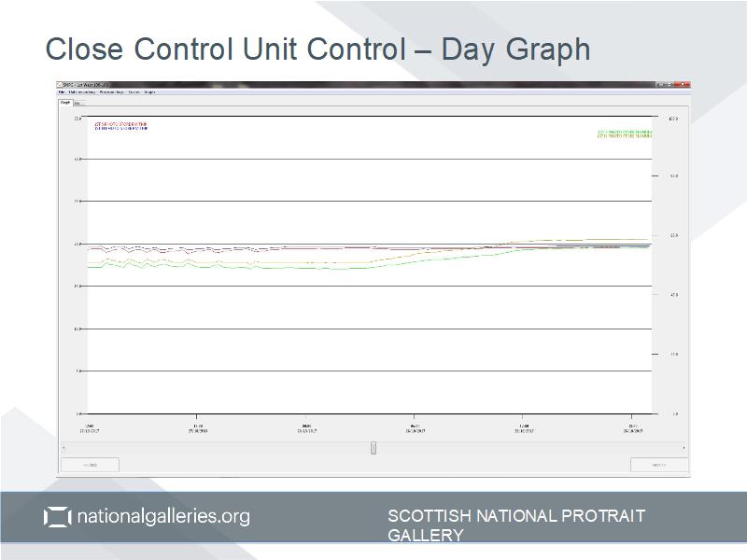
Task: Switch to the second tab beside Graph
Action: 78,103
